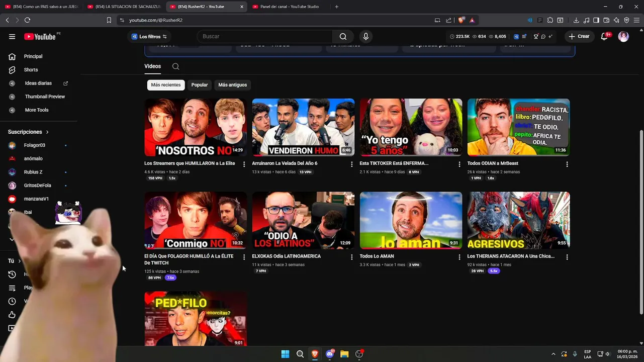Screen dimensions: 644x362
Task: Show hidden system tray icons chevron
Action: (554, 354)
